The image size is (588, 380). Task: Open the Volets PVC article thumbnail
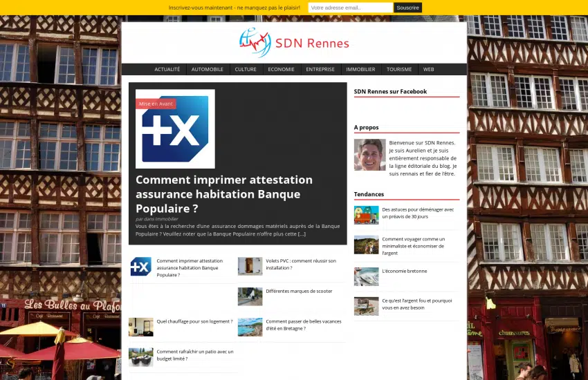pos(250,266)
